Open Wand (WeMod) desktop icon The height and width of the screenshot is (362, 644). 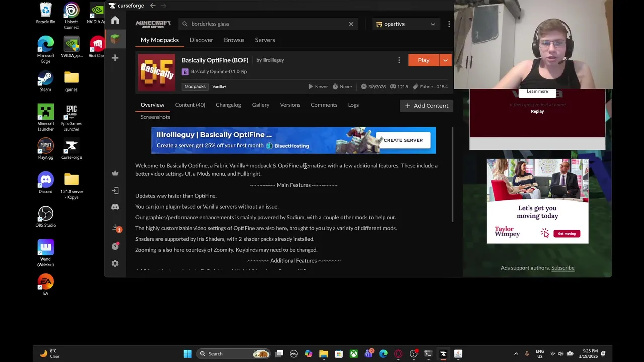(45, 253)
